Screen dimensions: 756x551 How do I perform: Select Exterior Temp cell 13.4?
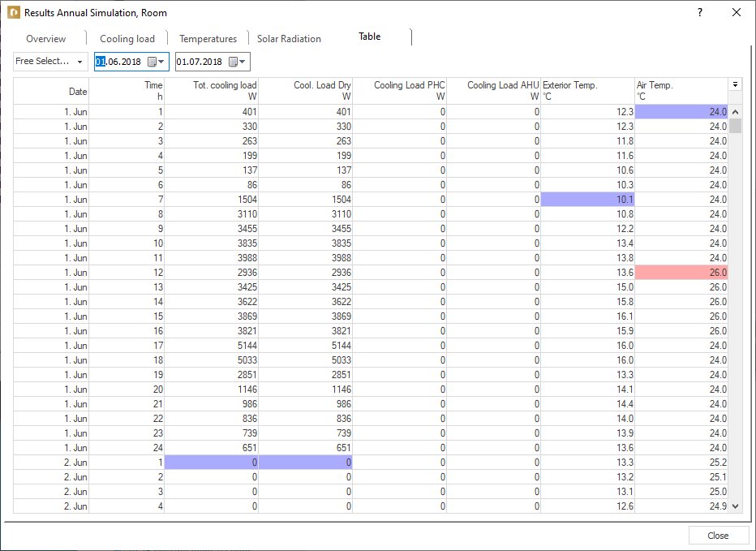587,243
